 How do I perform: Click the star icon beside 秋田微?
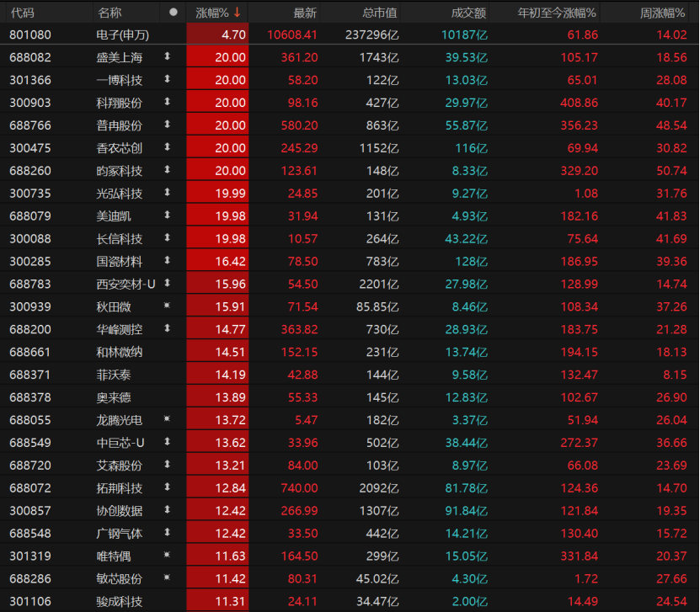167,306
